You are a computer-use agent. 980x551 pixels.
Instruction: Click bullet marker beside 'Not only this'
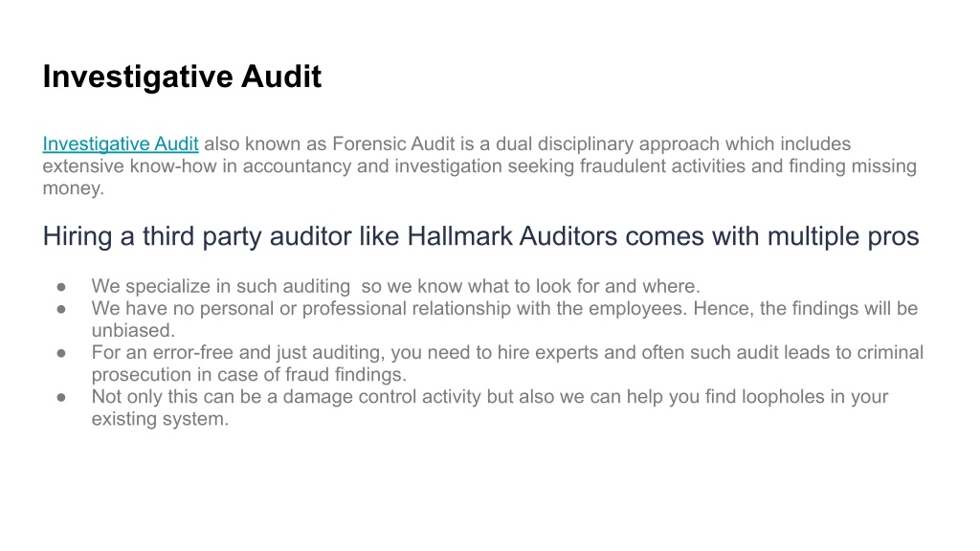[61, 398]
